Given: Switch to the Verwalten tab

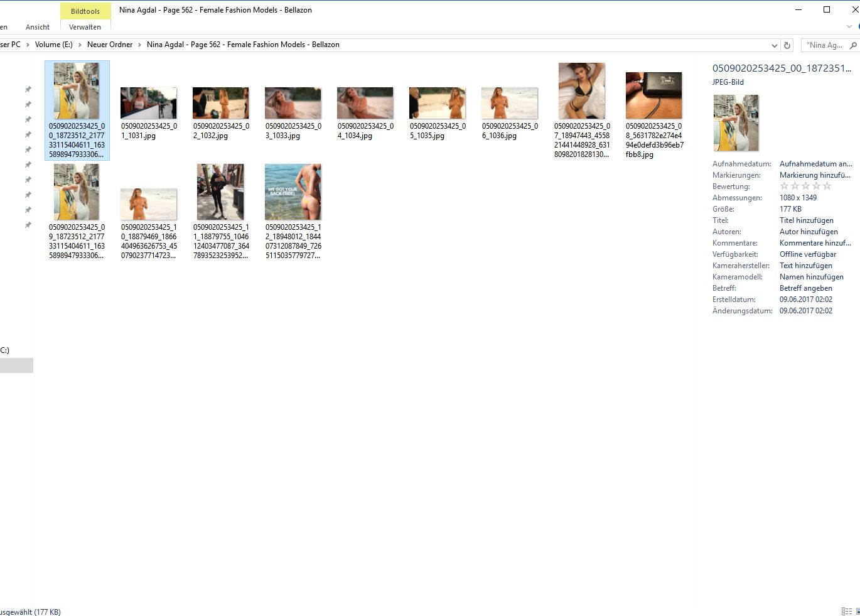Looking at the screenshot, I should [x=85, y=27].
